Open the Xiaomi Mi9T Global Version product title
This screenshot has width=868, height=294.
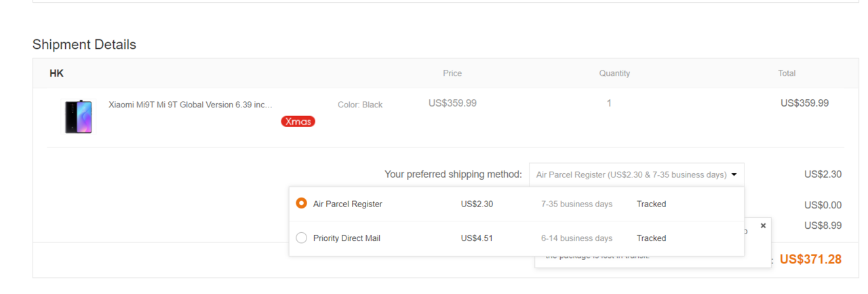(x=191, y=105)
